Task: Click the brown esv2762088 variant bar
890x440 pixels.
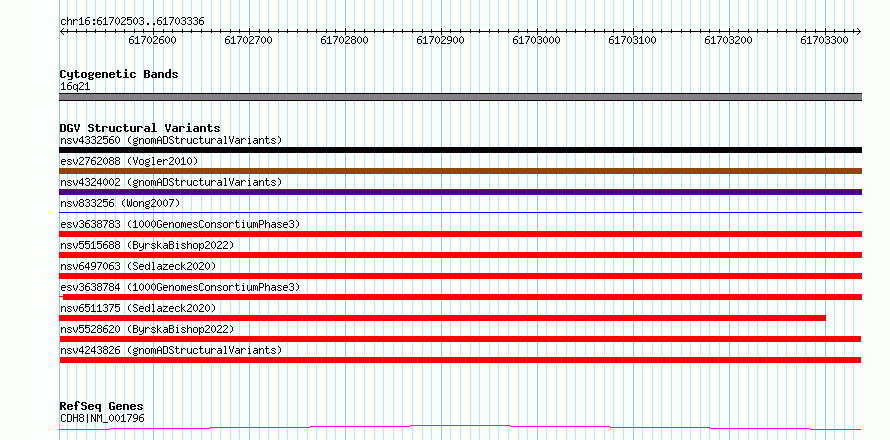Action: pyautogui.click(x=460, y=171)
